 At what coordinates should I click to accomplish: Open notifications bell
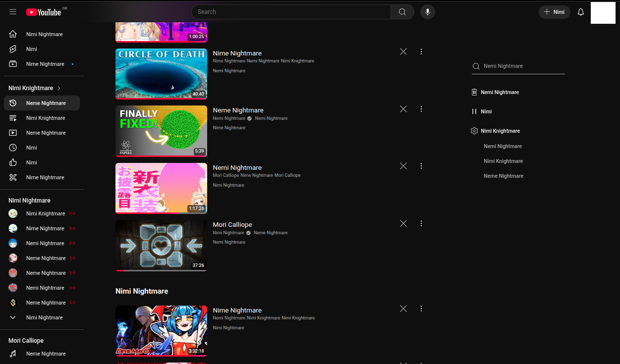[x=581, y=12]
